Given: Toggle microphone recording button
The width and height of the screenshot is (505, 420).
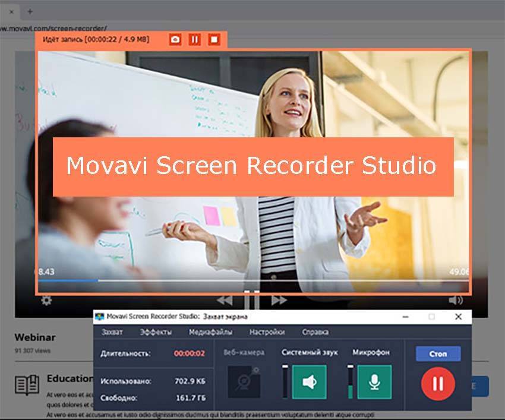Looking at the screenshot, I should (x=374, y=382).
